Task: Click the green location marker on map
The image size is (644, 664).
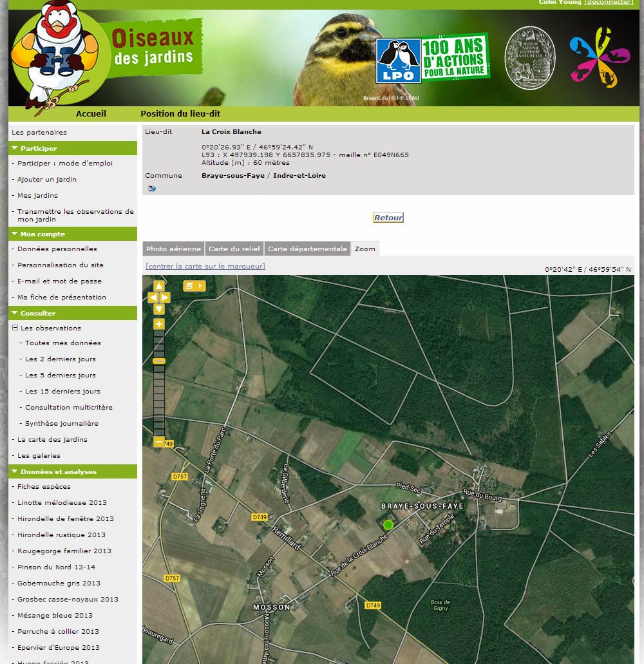Action: click(388, 525)
